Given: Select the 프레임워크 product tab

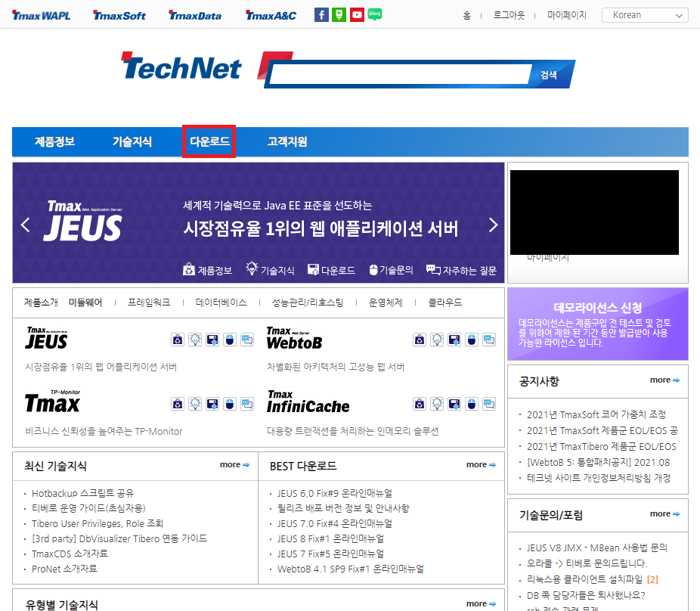Looking at the screenshot, I should coord(149,302).
